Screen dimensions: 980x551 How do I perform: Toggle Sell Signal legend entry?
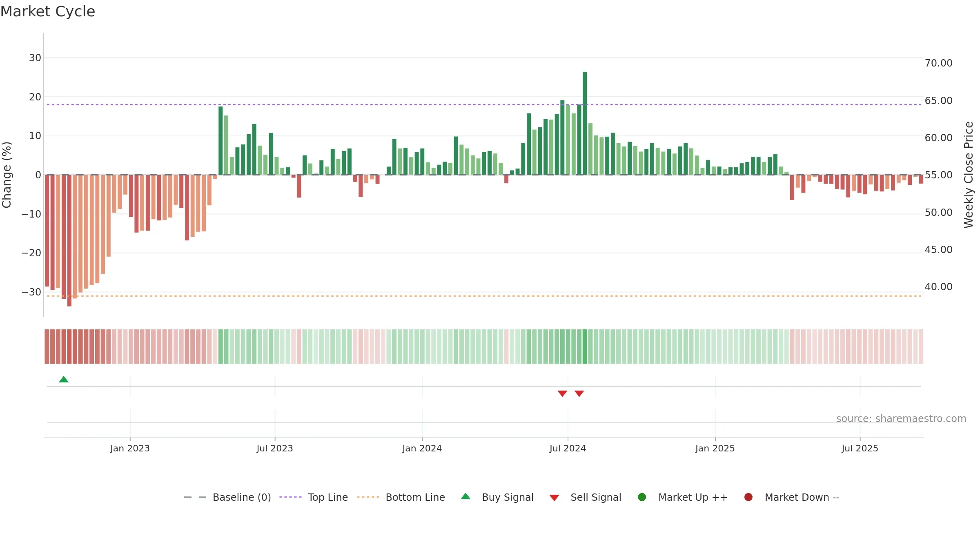pyautogui.click(x=585, y=498)
